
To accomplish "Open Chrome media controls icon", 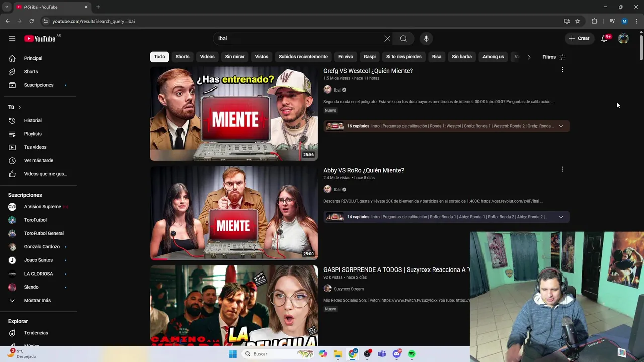I will click(612, 21).
